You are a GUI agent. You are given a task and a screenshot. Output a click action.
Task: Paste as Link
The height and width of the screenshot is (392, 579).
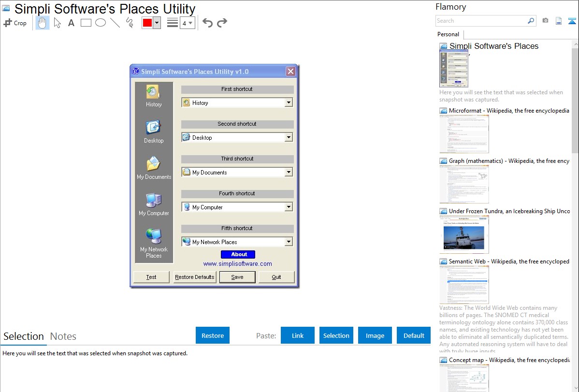tap(298, 335)
